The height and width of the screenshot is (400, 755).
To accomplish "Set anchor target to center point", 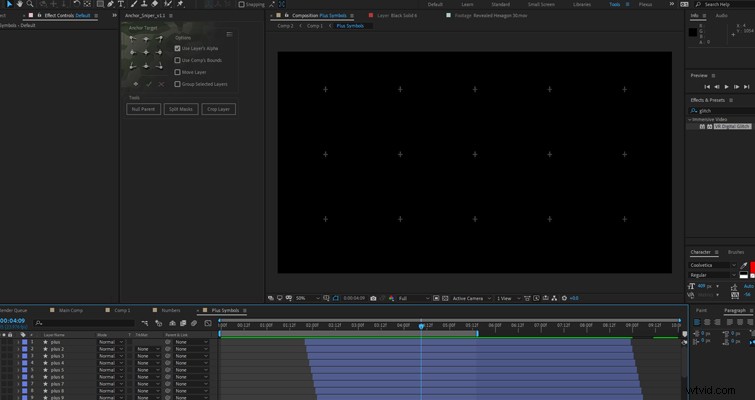I will (x=146, y=52).
